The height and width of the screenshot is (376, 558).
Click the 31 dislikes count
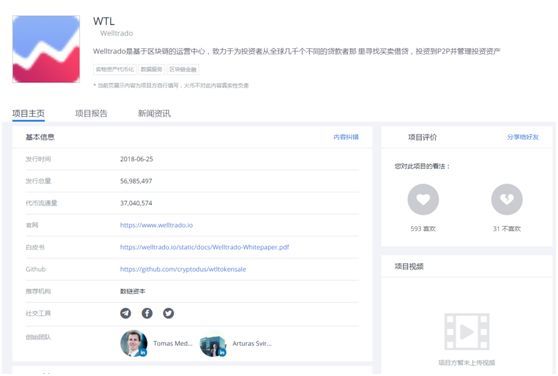click(507, 228)
